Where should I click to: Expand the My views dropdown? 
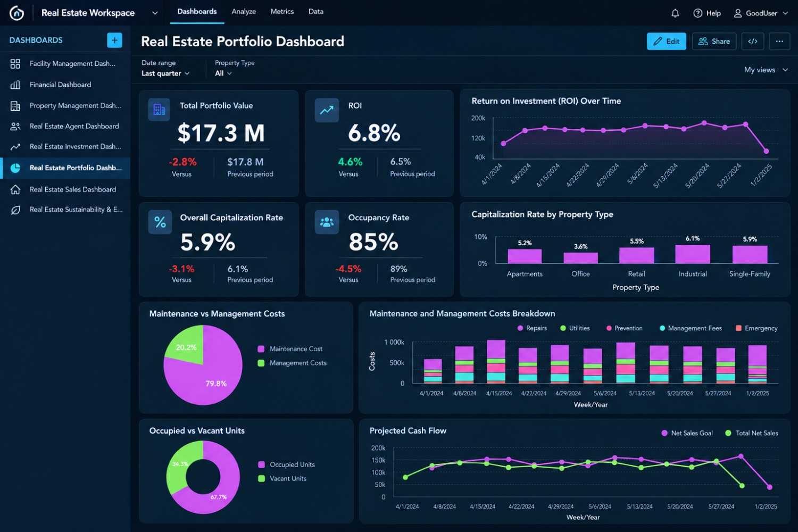click(x=766, y=70)
